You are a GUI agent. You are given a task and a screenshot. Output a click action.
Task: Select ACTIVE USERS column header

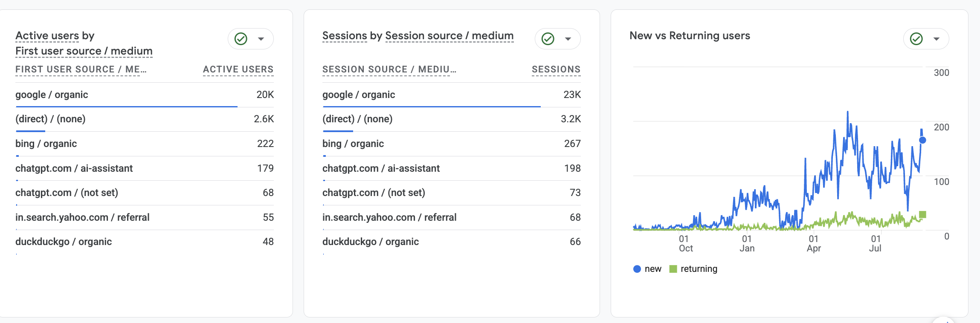[x=238, y=69]
